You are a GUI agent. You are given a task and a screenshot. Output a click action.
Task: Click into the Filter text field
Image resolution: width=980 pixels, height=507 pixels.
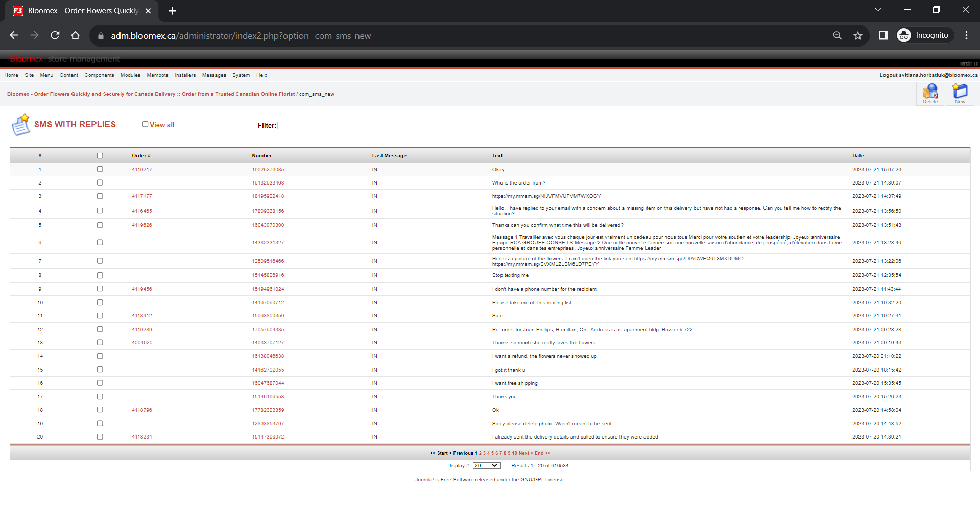[310, 125]
